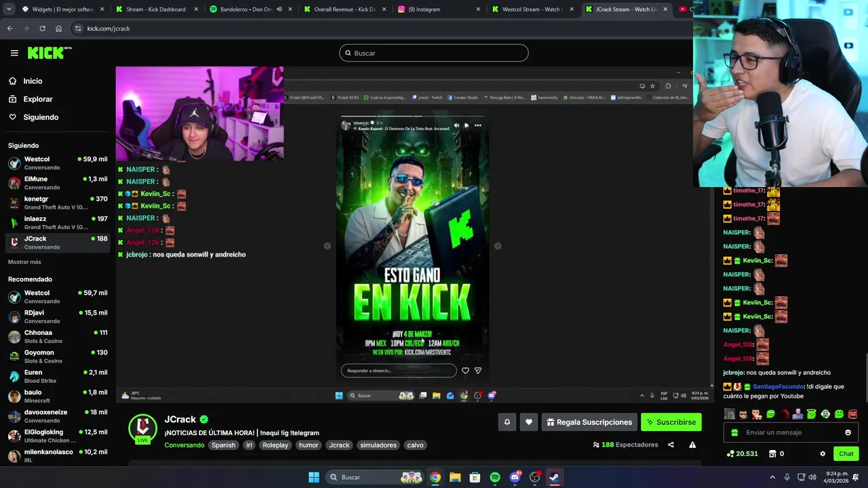The width and height of the screenshot is (868, 488).
Task: Open Steam from the taskbar
Action: click(554, 477)
